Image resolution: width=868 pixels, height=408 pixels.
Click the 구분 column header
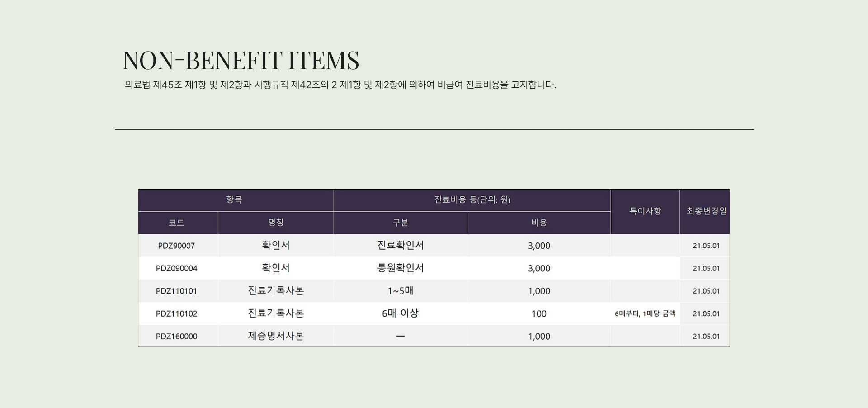click(400, 223)
